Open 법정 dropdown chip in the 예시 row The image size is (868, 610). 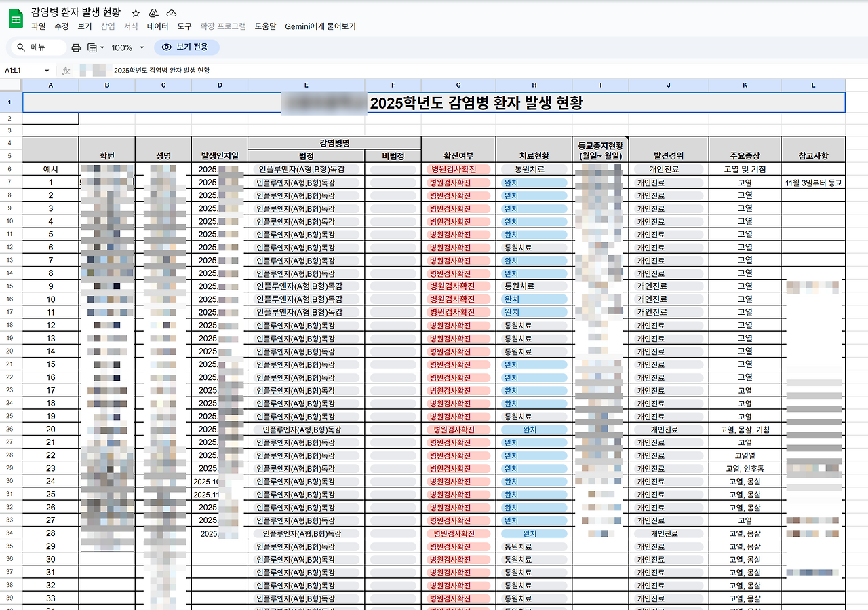[307, 169]
